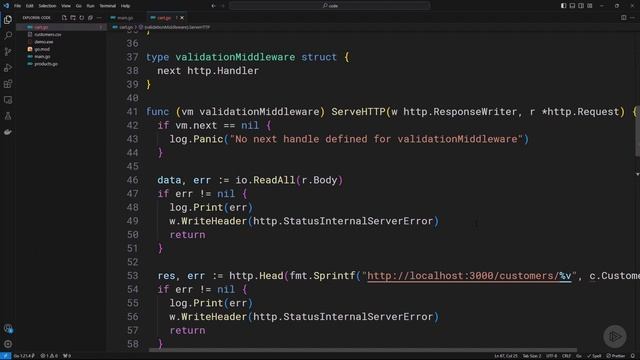Click the command center search box
Screen dimensions: 640x360
330,6
